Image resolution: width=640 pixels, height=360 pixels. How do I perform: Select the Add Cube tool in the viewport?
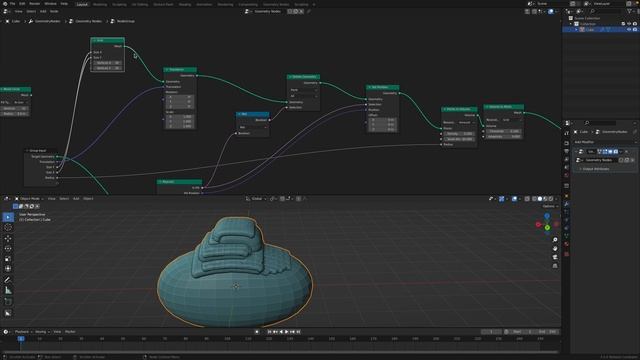click(8, 302)
